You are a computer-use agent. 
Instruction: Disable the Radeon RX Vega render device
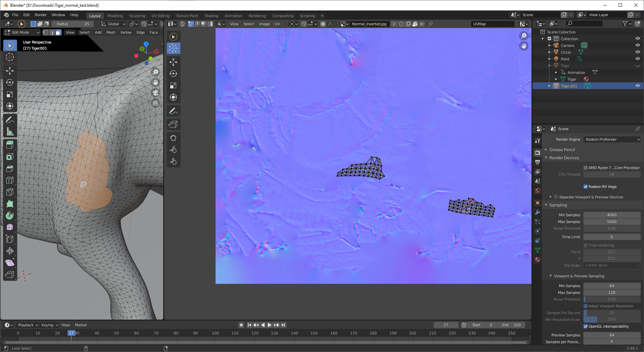586,186
